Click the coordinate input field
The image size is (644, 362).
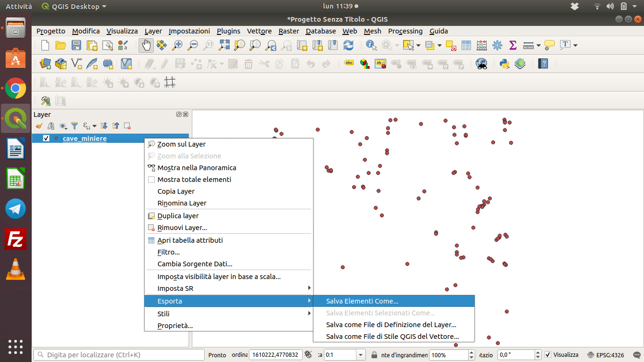[x=275, y=355]
